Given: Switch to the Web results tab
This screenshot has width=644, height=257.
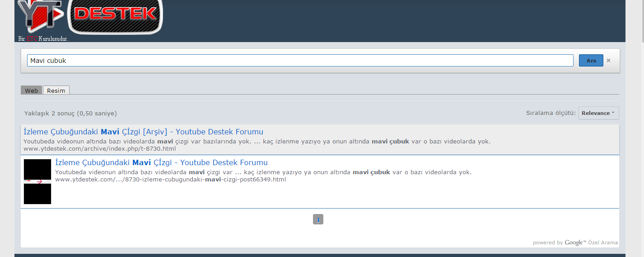Looking at the screenshot, I should click(31, 90).
